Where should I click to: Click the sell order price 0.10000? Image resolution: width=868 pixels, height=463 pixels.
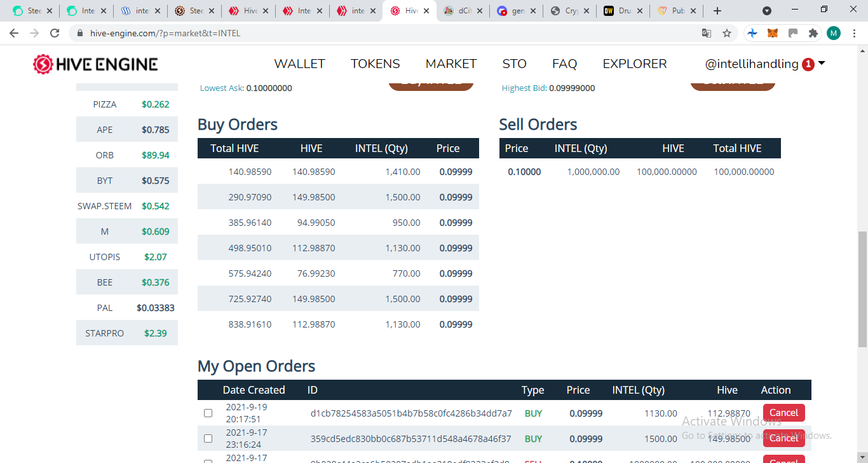click(x=524, y=172)
